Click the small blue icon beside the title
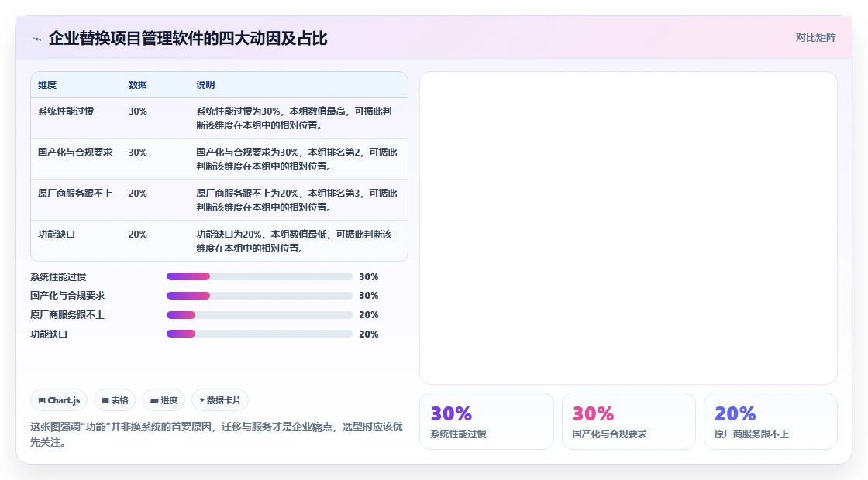Viewport: 868px width, 480px height. pyautogui.click(x=37, y=39)
